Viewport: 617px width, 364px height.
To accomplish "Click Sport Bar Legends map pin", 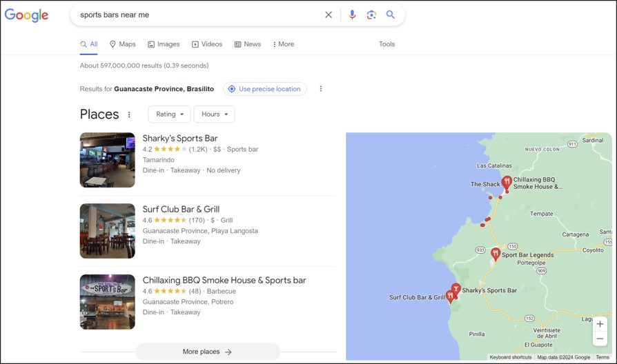I will 495,254.
